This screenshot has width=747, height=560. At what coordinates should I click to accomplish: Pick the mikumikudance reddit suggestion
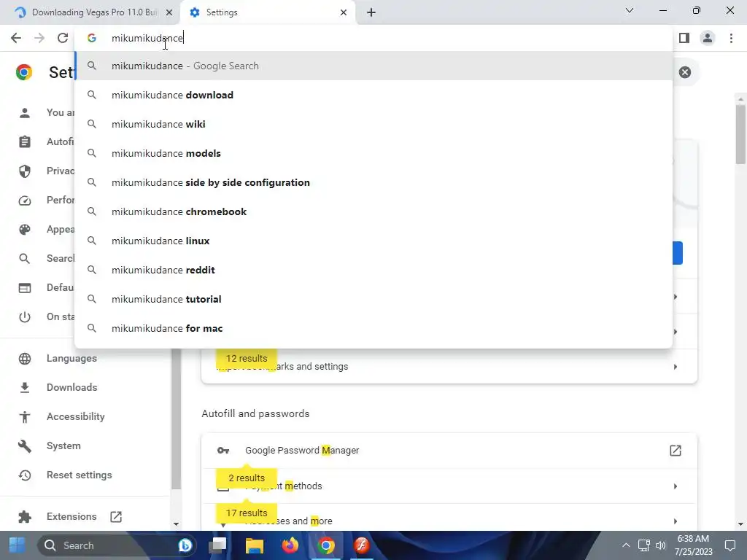point(373,270)
